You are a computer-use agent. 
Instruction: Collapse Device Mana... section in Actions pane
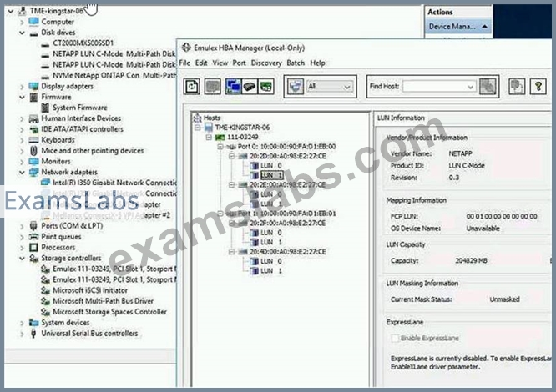coord(485,27)
